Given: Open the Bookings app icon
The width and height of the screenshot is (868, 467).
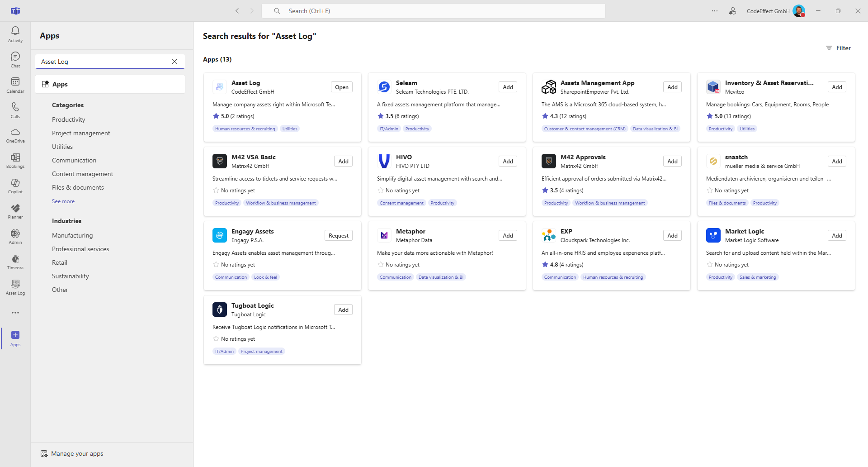Looking at the screenshot, I should [15, 161].
